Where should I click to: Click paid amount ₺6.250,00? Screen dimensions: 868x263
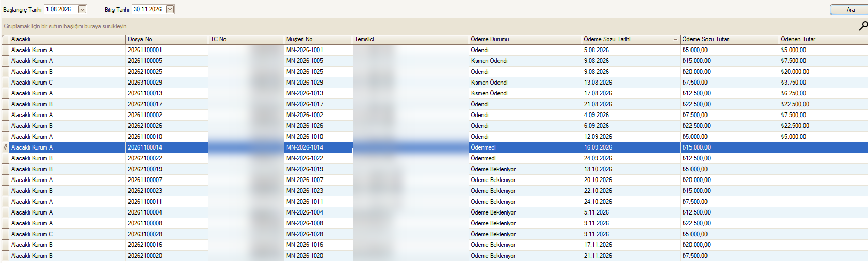pyautogui.click(x=794, y=93)
